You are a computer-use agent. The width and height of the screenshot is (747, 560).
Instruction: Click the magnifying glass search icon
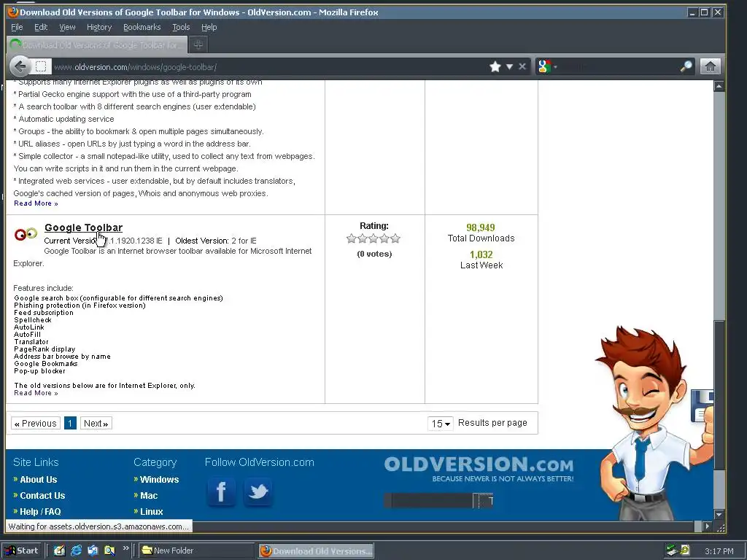point(686,66)
